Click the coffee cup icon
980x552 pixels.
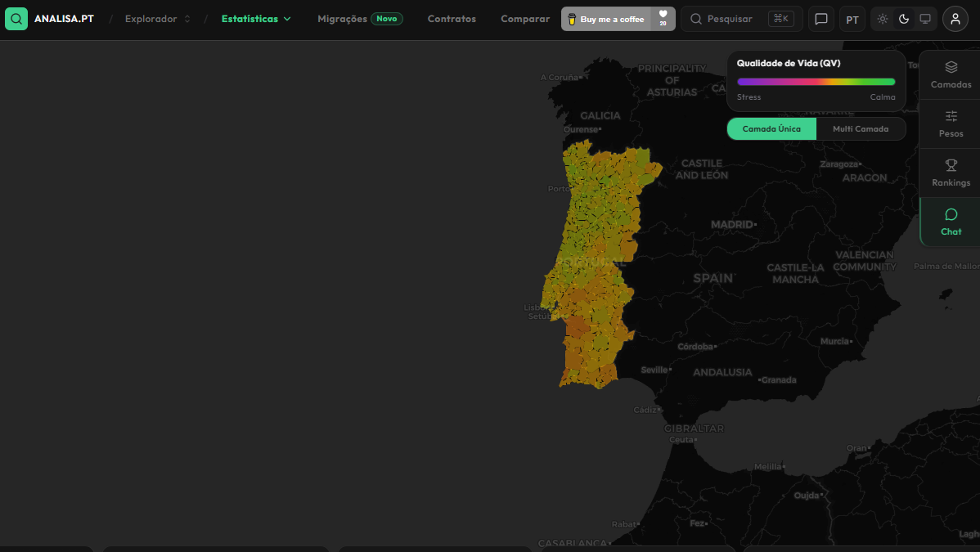point(571,20)
